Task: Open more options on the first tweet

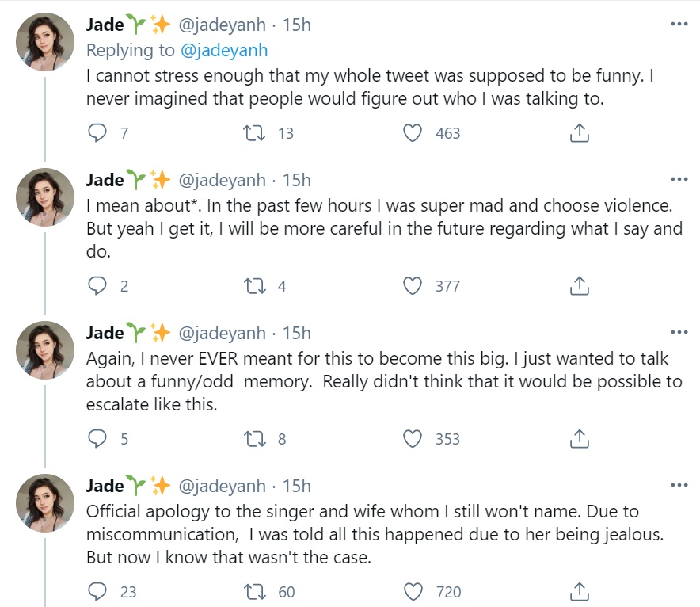Action: pos(679,24)
